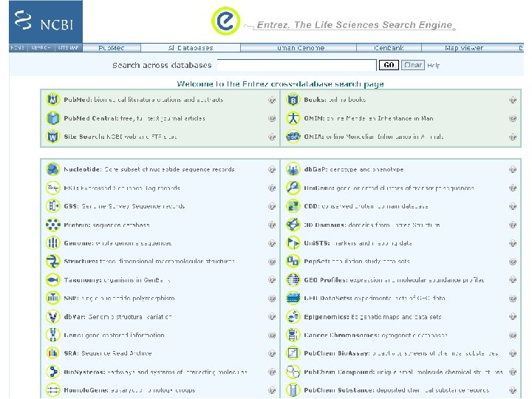Open the Nucleotide database icon
532x399 pixels.
pos(53,169)
